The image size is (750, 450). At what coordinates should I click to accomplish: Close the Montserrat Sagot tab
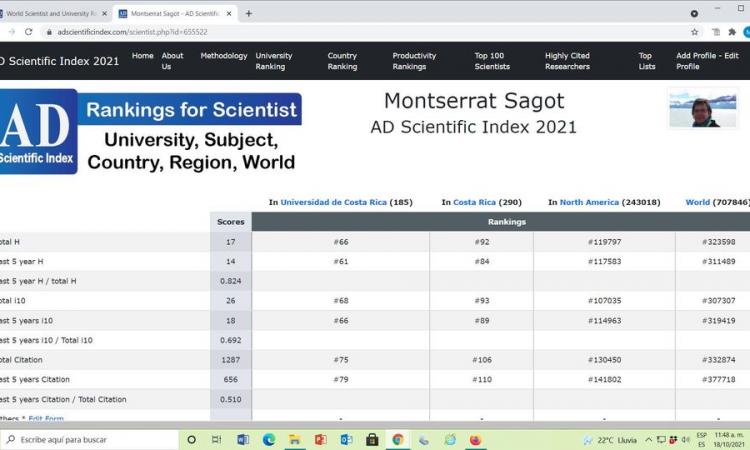229,13
